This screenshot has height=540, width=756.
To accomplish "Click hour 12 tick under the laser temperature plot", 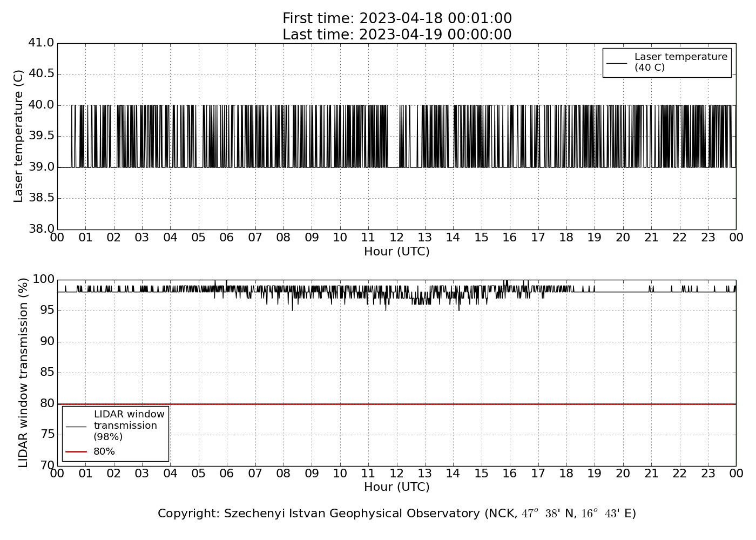I will 397,238.
